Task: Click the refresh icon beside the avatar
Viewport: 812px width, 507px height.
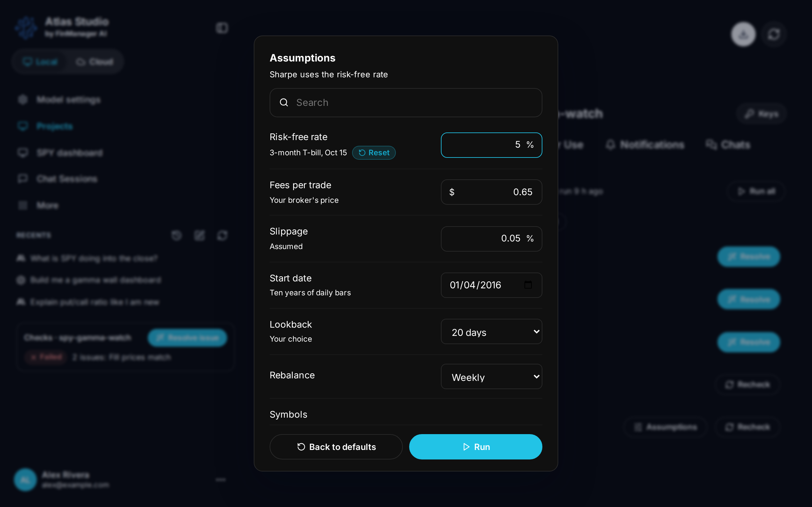Action: (774, 34)
